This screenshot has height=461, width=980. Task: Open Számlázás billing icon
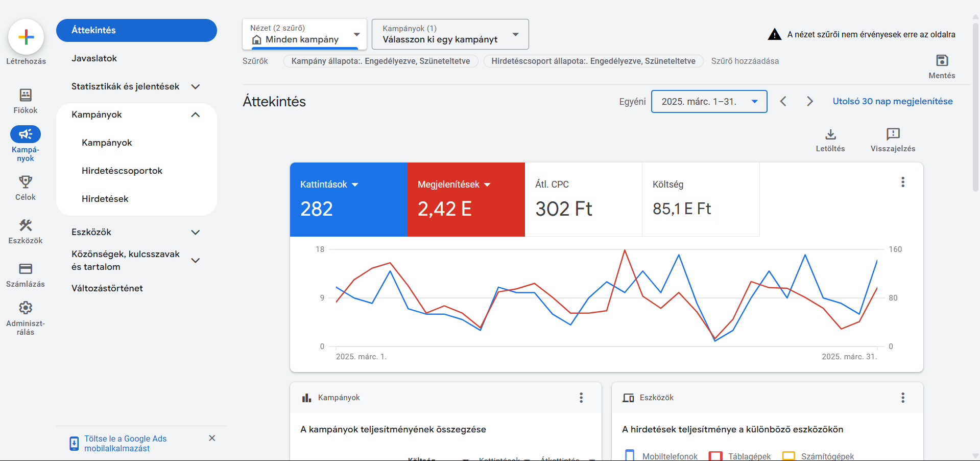coord(26,269)
